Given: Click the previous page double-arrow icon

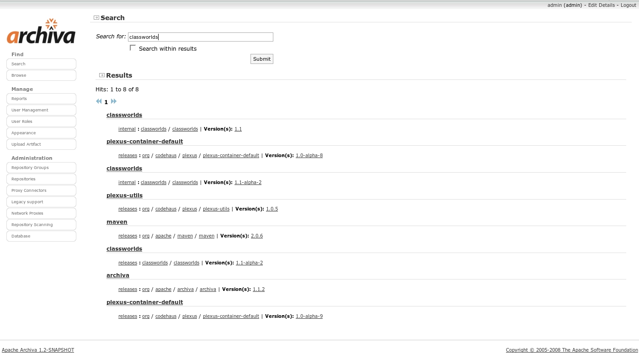Looking at the screenshot, I should pyautogui.click(x=99, y=101).
